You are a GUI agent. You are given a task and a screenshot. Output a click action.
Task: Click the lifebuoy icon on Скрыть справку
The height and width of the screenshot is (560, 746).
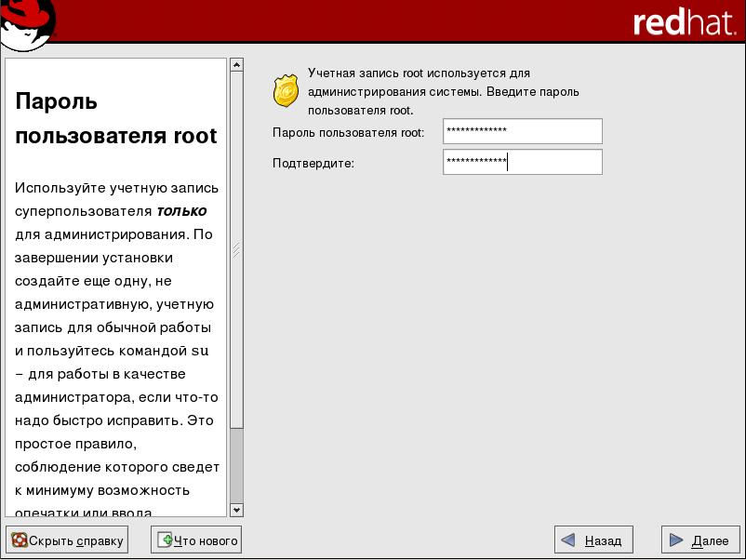19,540
